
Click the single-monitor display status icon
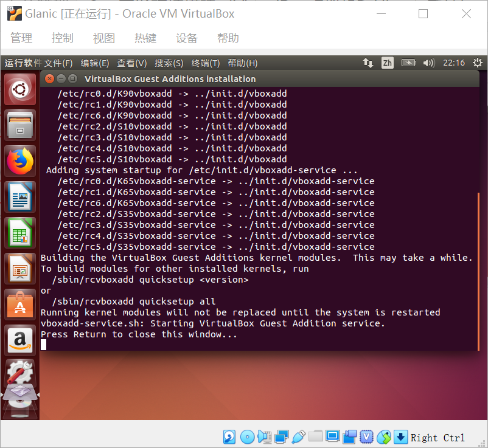(333, 436)
